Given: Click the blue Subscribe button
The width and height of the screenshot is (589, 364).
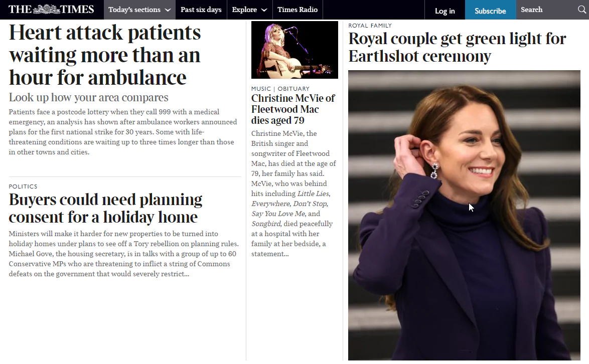Looking at the screenshot, I should [490, 11].
